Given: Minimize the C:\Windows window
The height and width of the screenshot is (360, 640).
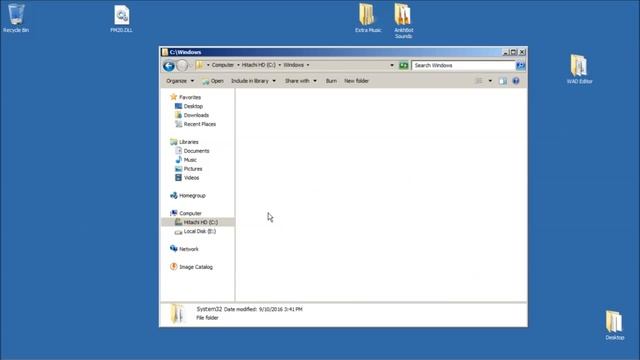Looking at the screenshot, I should (x=505, y=52).
